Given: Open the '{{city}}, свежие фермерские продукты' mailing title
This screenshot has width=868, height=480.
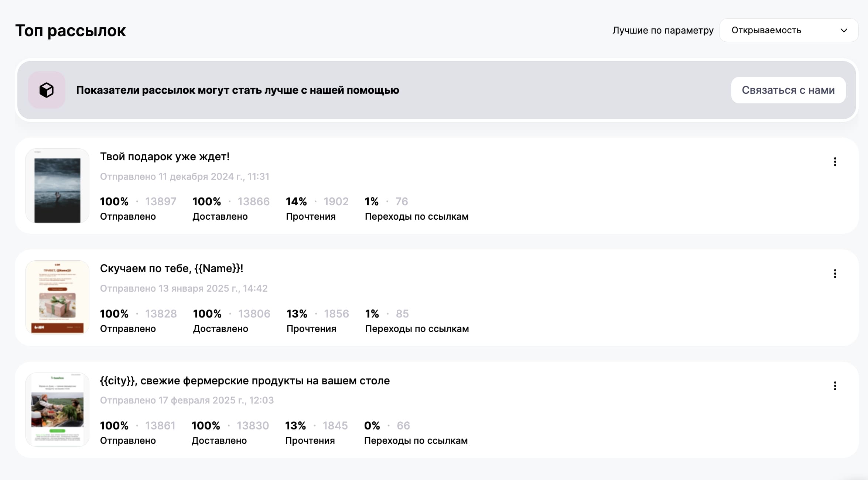Looking at the screenshot, I should pyautogui.click(x=245, y=381).
